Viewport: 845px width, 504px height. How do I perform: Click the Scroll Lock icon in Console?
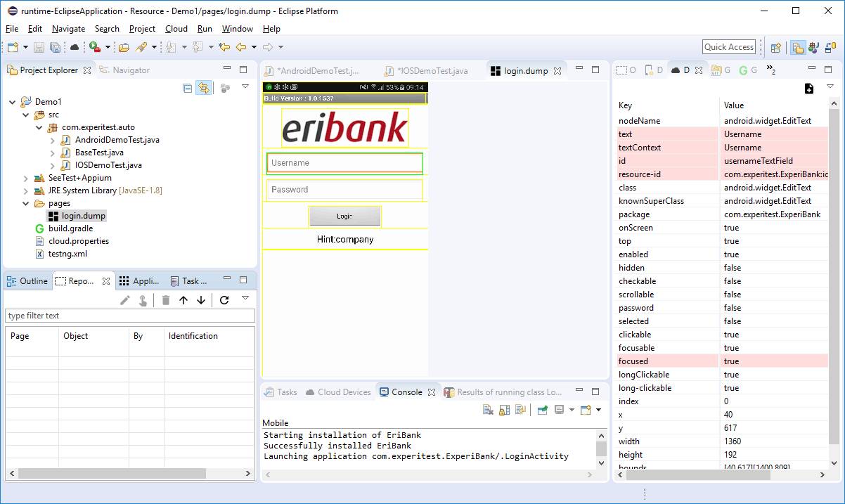(504, 410)
